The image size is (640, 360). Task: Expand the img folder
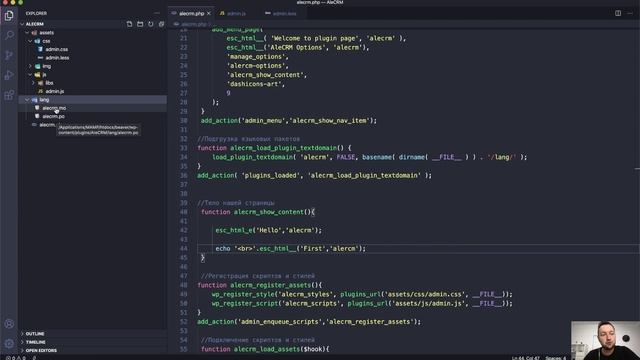(30, 66)
